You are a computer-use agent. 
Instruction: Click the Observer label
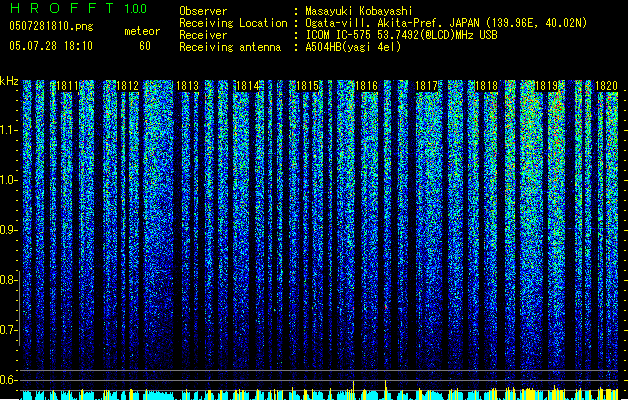(x=203, y=11)
